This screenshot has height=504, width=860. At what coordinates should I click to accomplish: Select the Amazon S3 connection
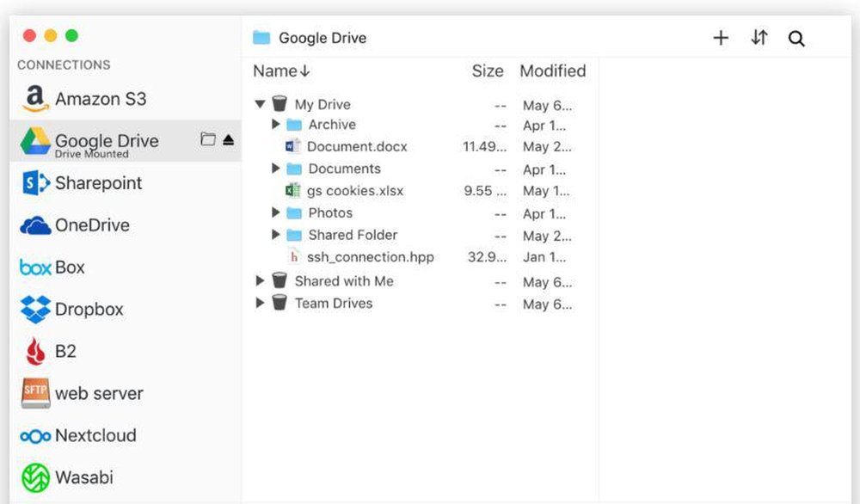point(100,99)
